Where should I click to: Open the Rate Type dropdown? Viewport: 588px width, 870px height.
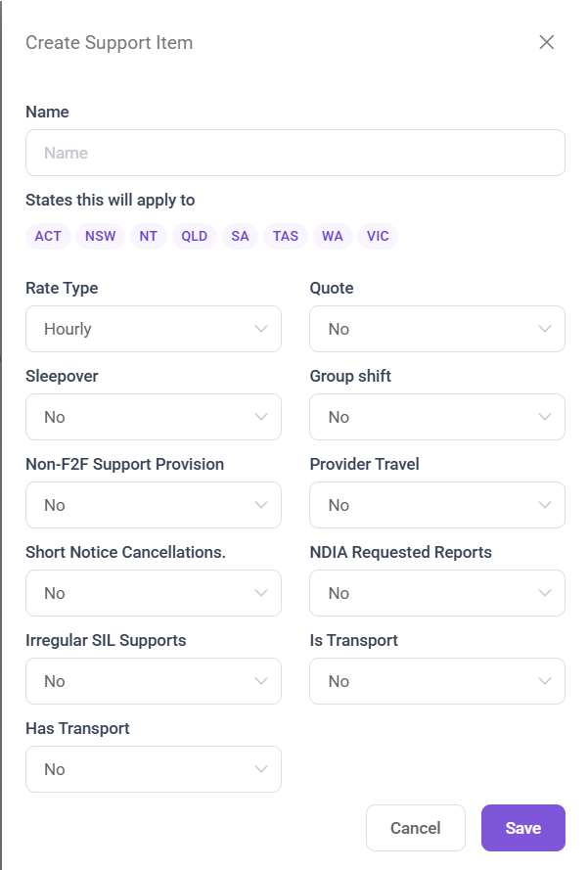(x=154, y=329)
